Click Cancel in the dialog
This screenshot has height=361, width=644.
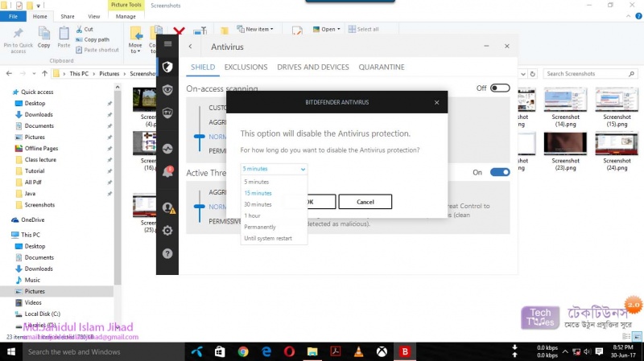(x=365, y=202)
